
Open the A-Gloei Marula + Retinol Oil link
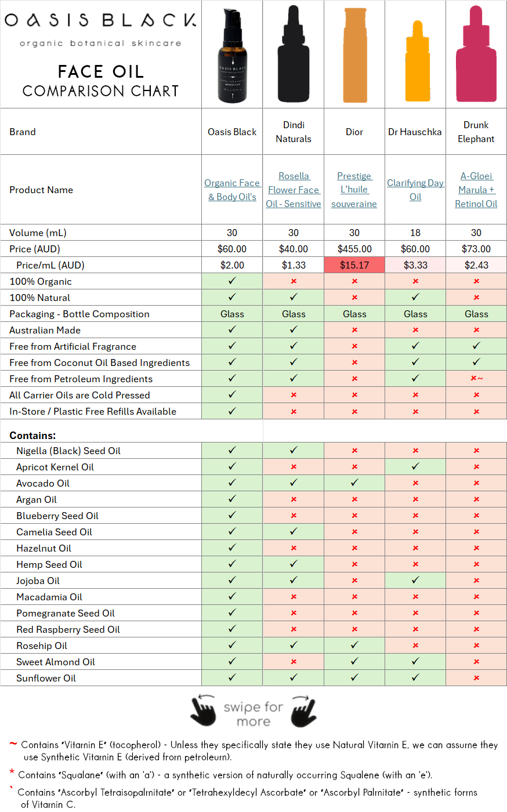pyautogui.click(x=476, y=190)
